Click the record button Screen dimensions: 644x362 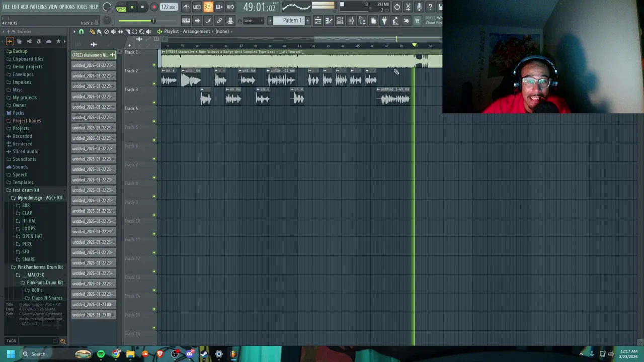pyautogui.click(x=154, y=8)
